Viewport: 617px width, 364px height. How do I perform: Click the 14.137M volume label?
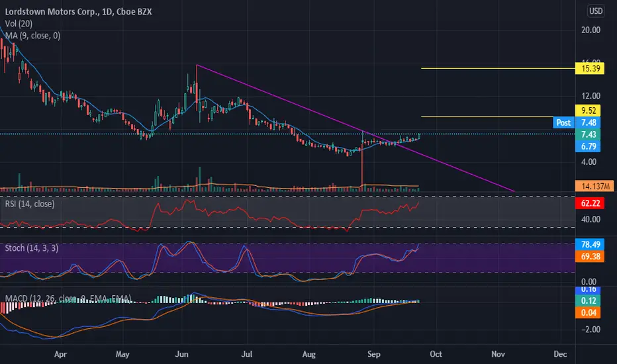(x=594, y=186)
